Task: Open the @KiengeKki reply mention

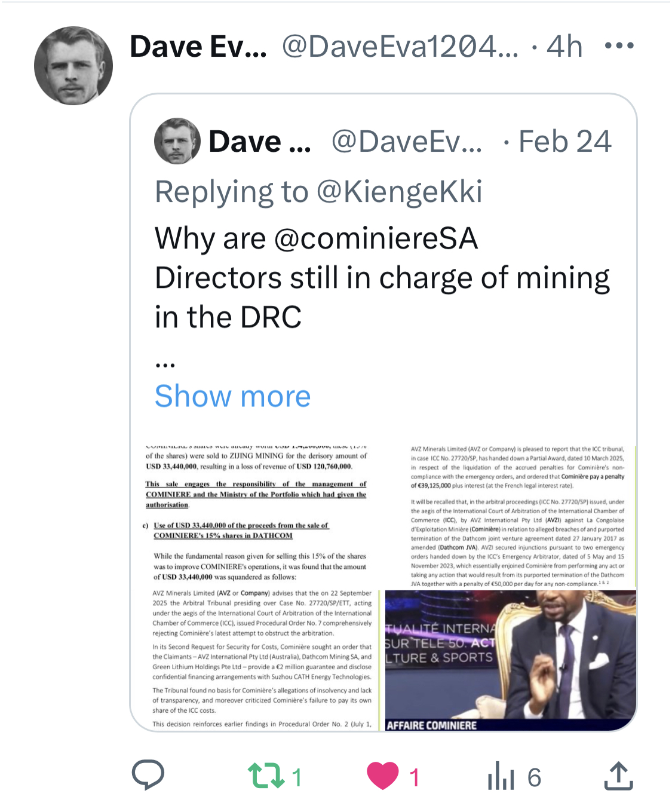Action: point(399,192)
